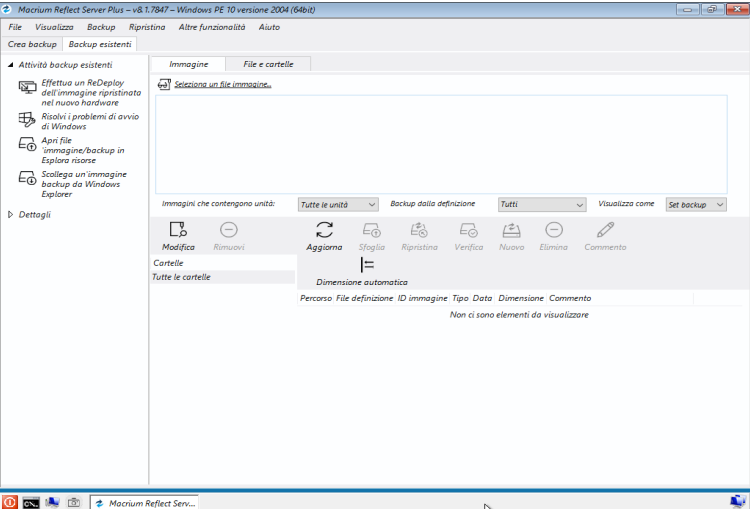The width and height of the screenshot is (750, 509).
Task: Open the Set backup view dropdown
Action: 696,204
